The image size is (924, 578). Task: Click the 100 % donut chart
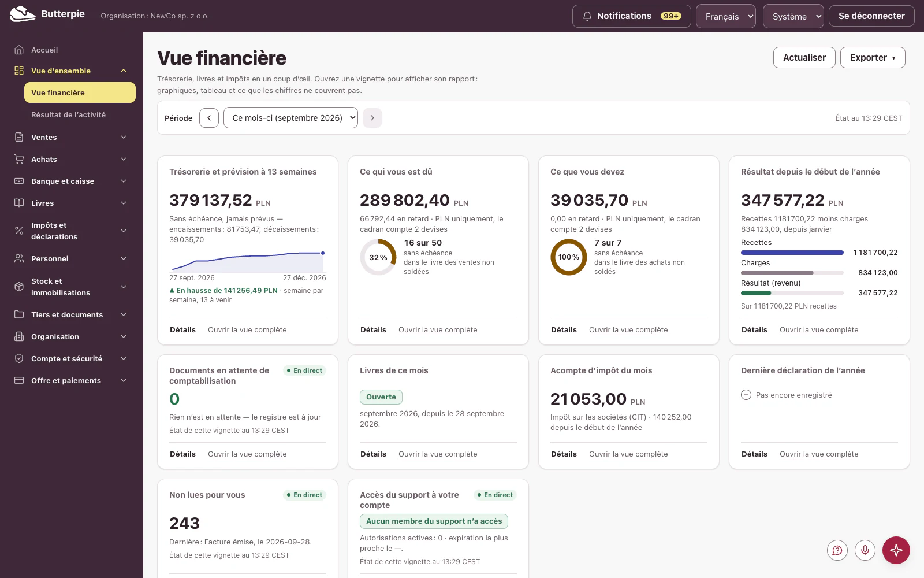click(x=569, y=257)
